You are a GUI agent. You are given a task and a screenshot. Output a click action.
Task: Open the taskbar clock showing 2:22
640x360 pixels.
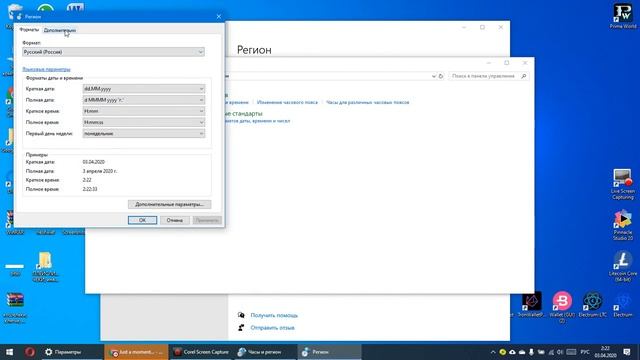point(605,352)
